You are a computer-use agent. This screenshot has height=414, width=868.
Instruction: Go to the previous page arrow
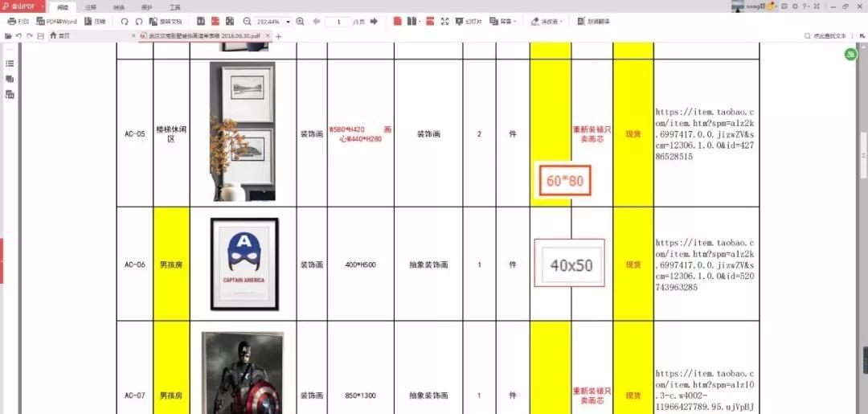tap(316, 22)
